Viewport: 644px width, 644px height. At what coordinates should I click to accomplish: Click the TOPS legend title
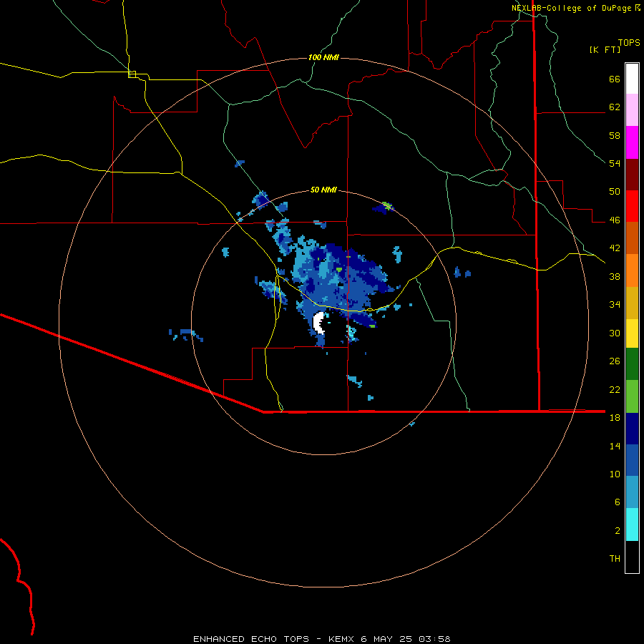[x=629, y=43]
